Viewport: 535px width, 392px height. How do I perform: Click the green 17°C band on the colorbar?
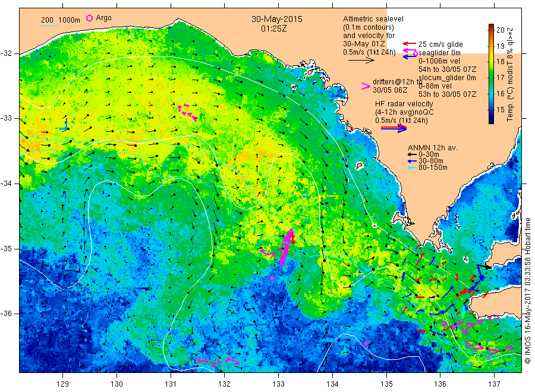[492, 77]
